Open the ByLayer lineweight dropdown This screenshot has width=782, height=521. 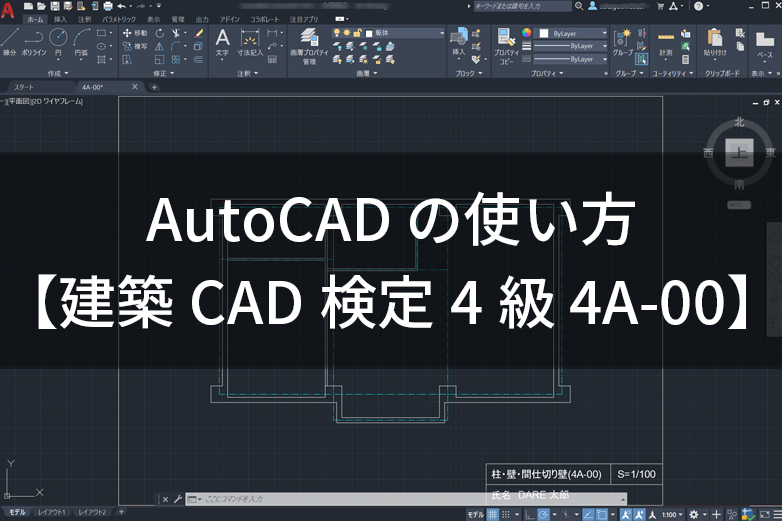[571, 46]
